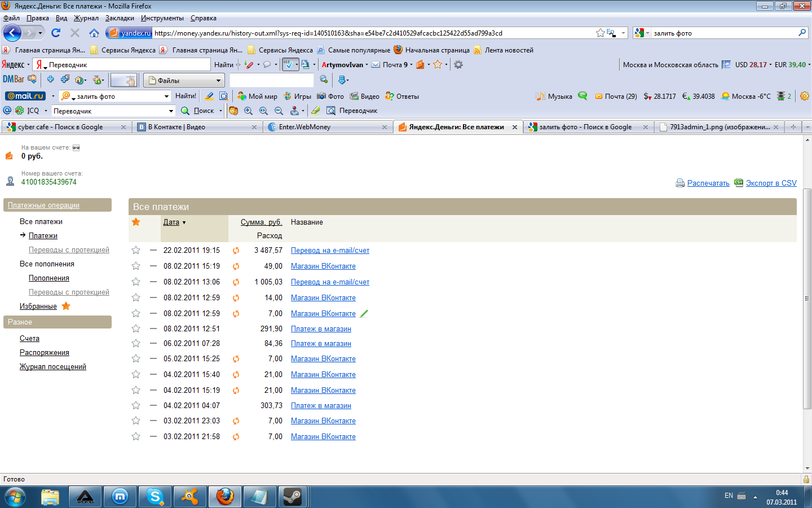Click the page vertical scrollbar

pyautogui.click(x=807, y=299)
